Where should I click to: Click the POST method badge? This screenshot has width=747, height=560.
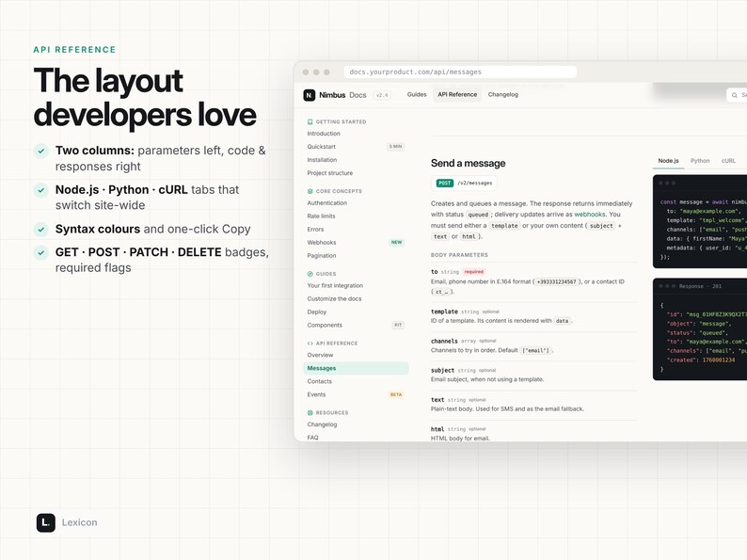(x=444, y=183)
